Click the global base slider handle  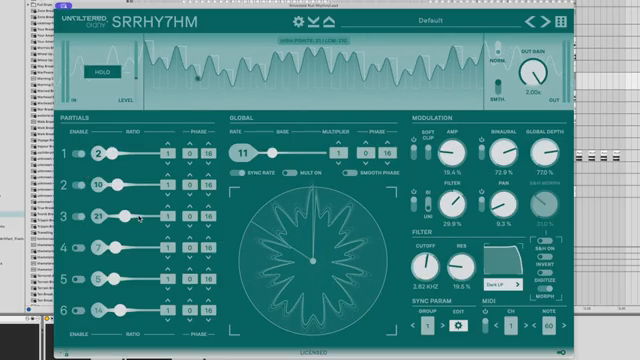[272, 153]
